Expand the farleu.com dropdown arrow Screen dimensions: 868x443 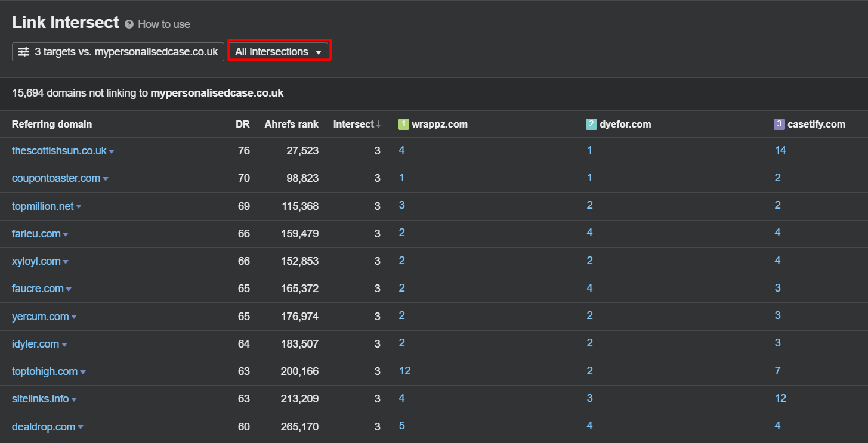click(66, 234)
